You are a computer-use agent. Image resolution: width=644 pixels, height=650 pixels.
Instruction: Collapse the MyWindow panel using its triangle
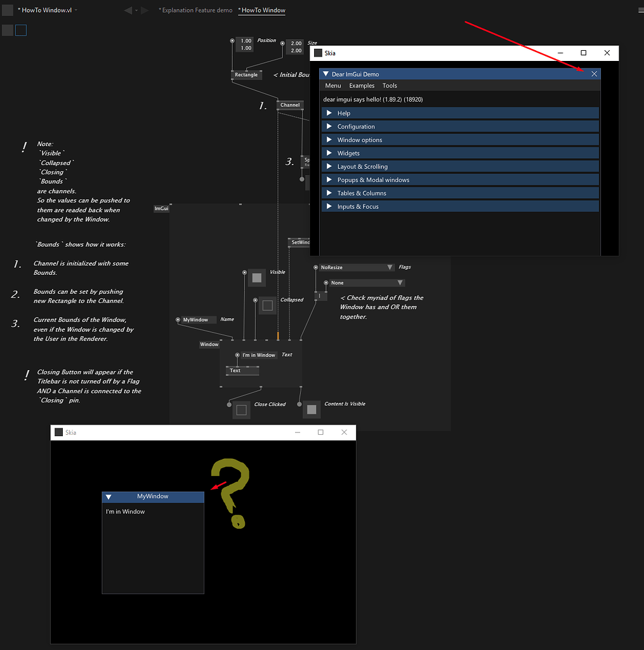pyautogui.click(x=108, y=497)
